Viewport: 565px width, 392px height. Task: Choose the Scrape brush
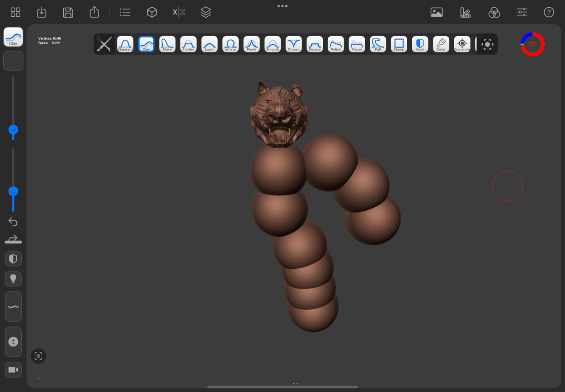tap(315, 44)
